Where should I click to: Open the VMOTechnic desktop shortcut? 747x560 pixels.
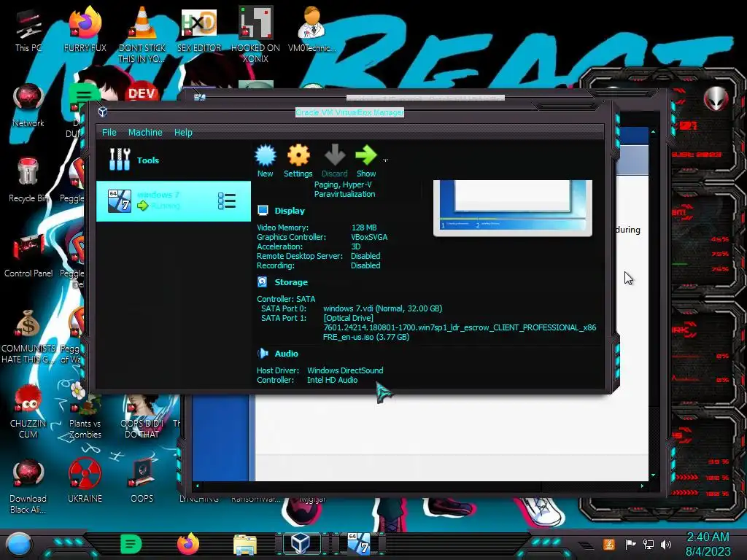(311, 29)
